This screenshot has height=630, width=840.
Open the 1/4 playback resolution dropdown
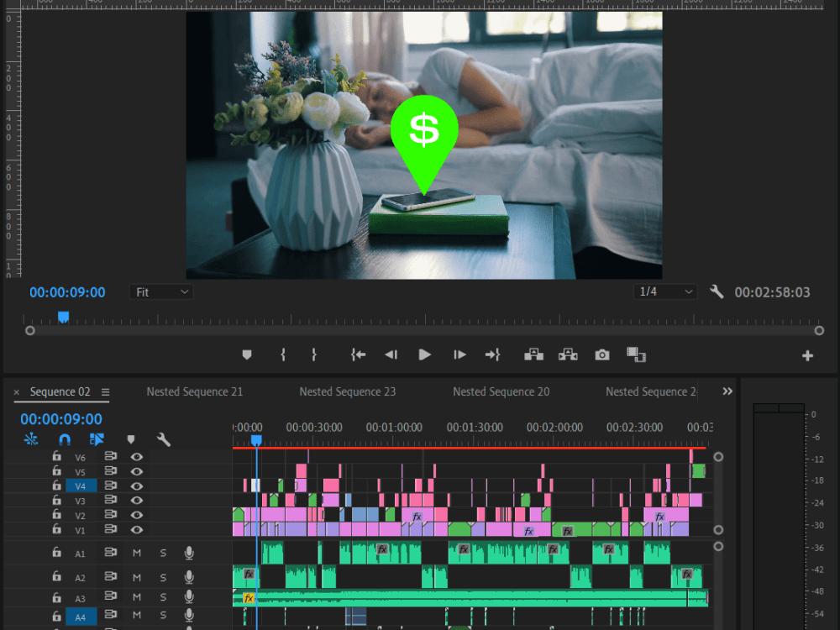point(664,291)
